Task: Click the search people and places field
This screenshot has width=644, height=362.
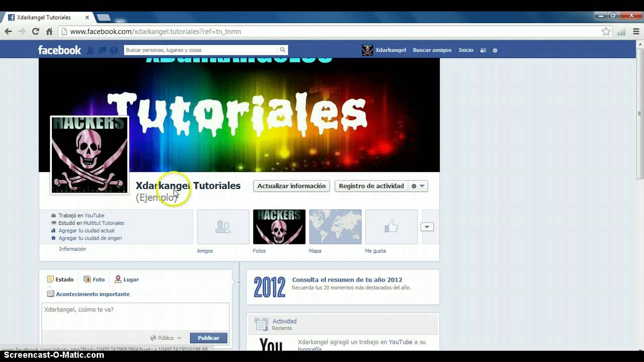Action: 201,50
